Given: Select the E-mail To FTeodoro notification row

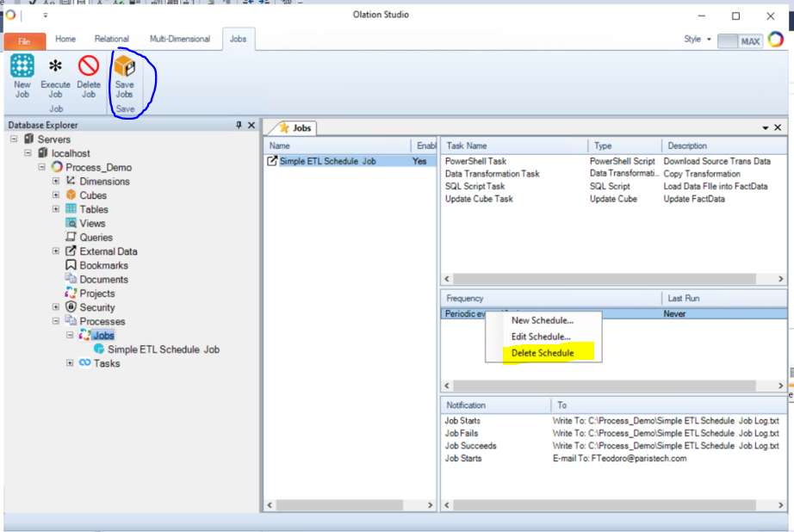Looking at the screenshot, I should tap(614, 459).
